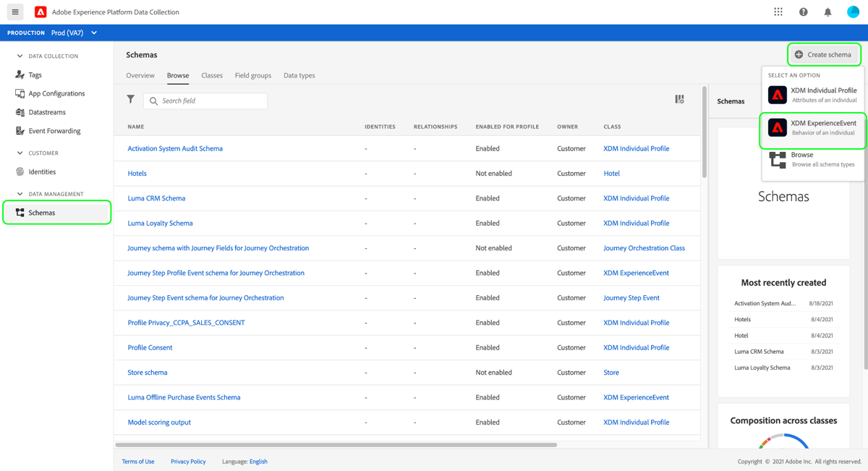This screenshot has width=868, height=471.
Task: Open the customize table columns icon
Action: click(x=679, y=98)
